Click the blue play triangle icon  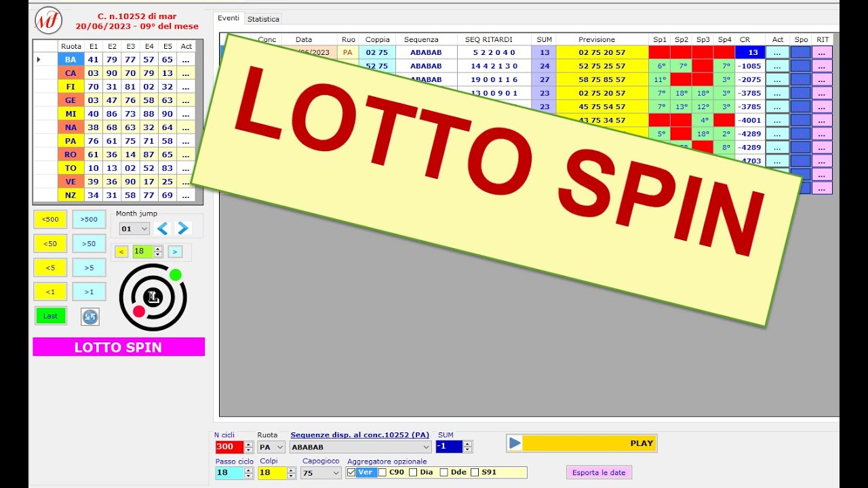pos(515,443)
